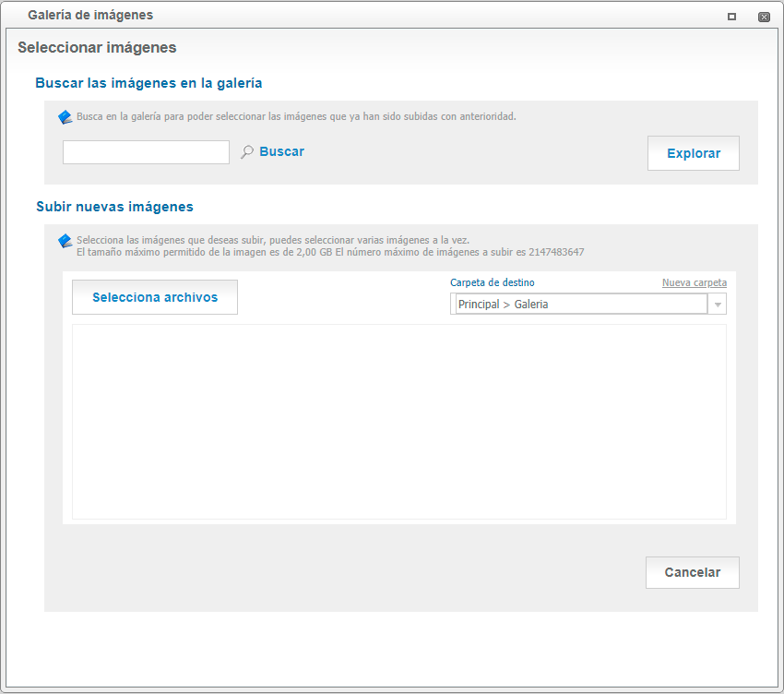Click the book icon in the gallery search hint
The image size is (784, 694).
point(65,117)
